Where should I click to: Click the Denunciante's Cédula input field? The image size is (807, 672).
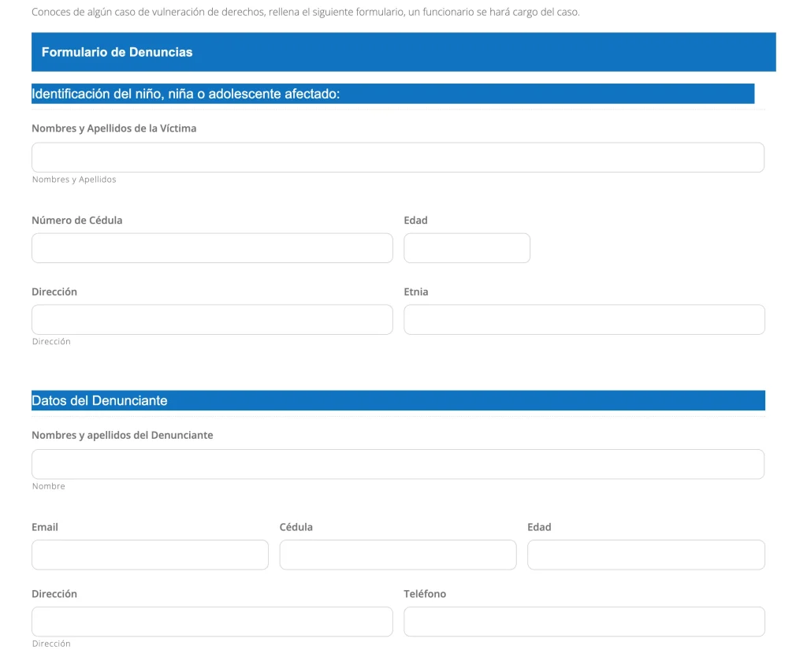pyautogui.click(x=397, y=555)
